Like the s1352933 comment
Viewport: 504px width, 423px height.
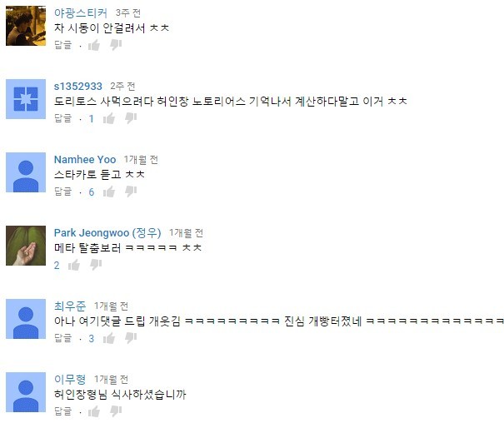tap(109, 118)
